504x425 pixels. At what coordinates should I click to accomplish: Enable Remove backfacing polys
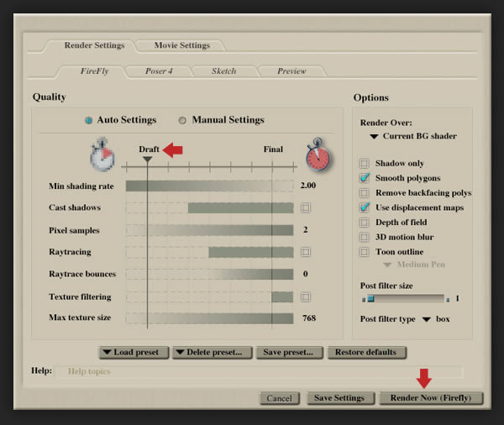(x=365, y=193)
